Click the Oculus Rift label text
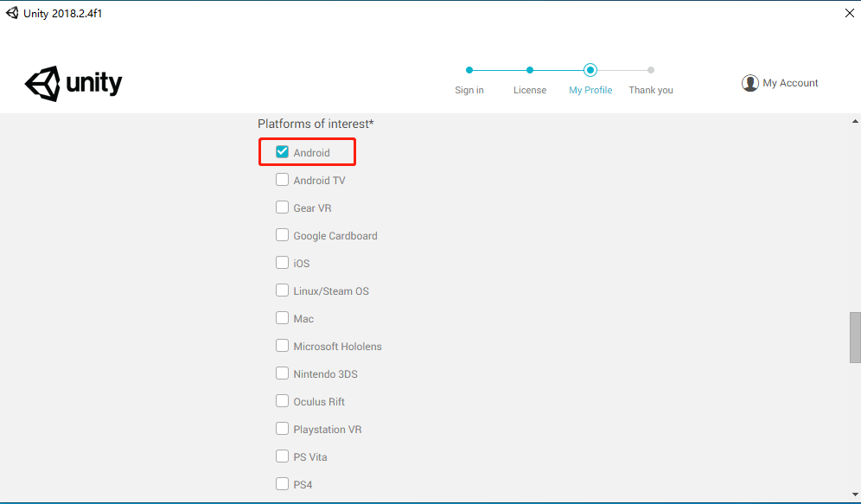This screenshot has width=861, height=504. coord(319,402)
